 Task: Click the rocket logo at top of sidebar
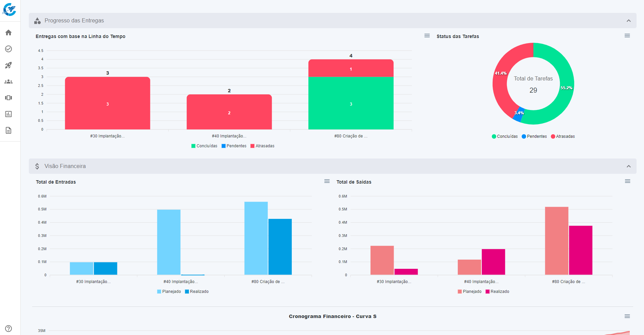[9, 10]
